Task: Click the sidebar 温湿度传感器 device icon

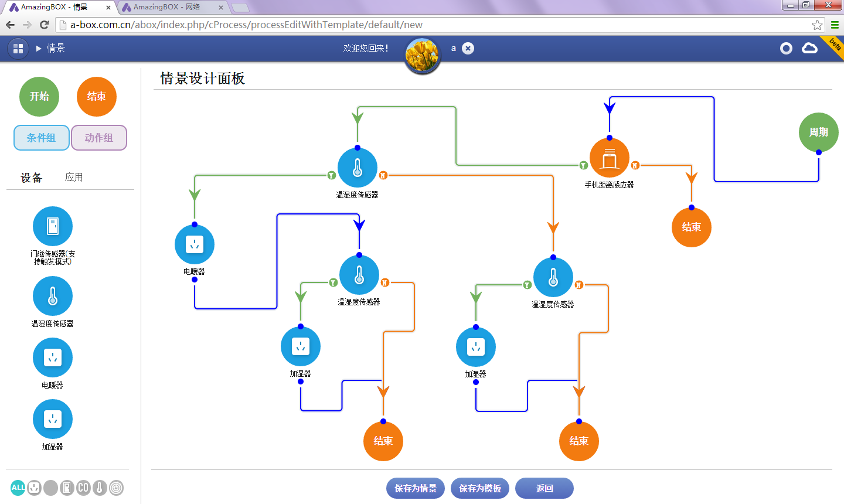Action: click(x=53, y=296)
